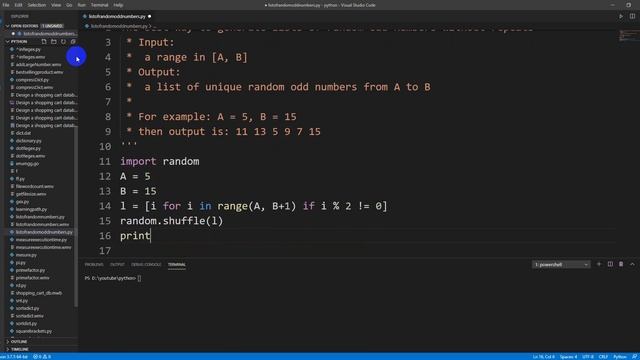Screen dimensions: 640x360
Task: Switch to the PROBLEMS panel tab
Action: (94, 264)
